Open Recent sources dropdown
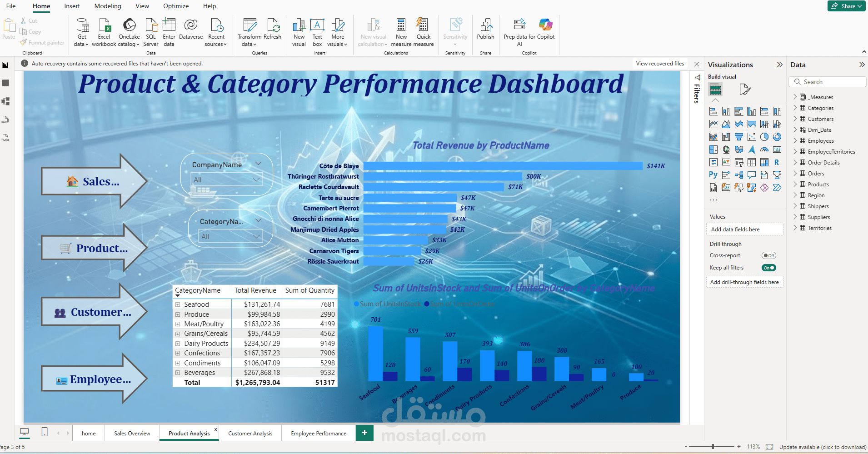The height and width of the screenshot is (454, 868). [x=216, y=32]
